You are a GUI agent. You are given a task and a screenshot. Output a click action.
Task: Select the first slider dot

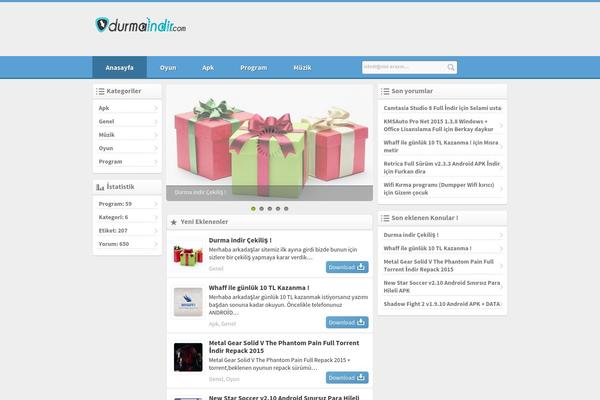[253, 209]
